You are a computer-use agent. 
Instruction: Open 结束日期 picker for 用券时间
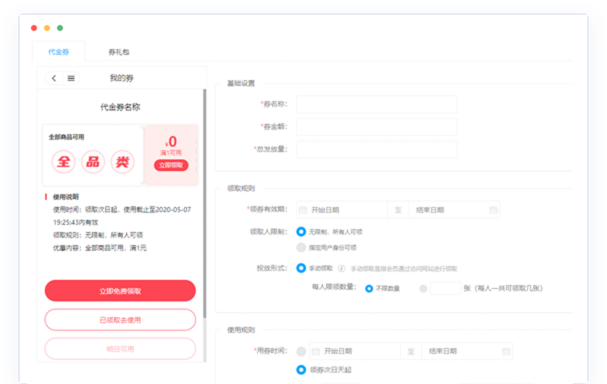pyautogui.click(x=467, y=351)
